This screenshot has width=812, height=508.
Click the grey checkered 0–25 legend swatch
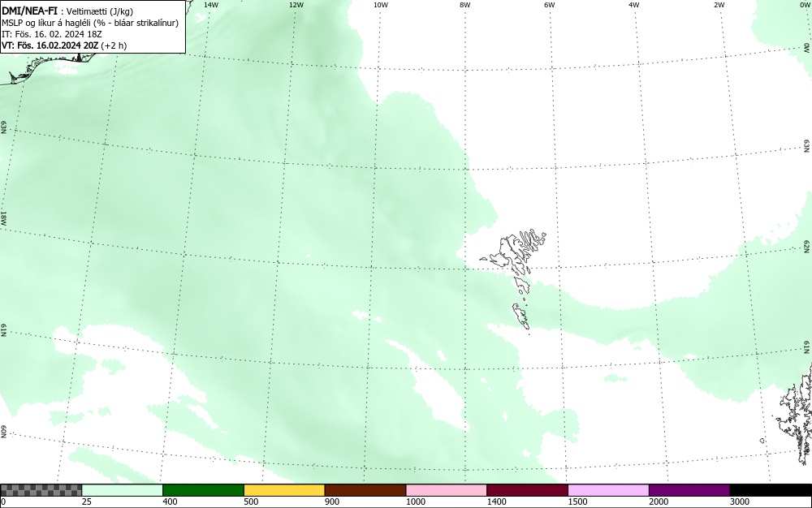(41, 490)
